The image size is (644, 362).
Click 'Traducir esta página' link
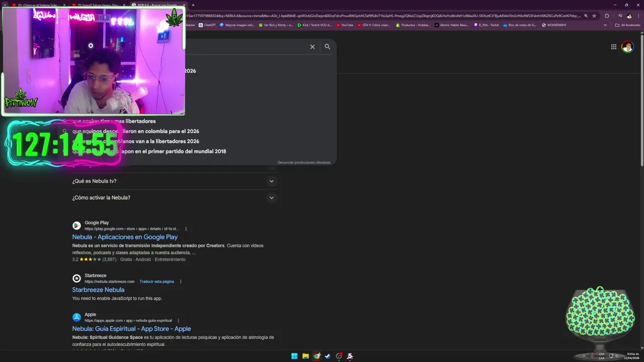156,282
